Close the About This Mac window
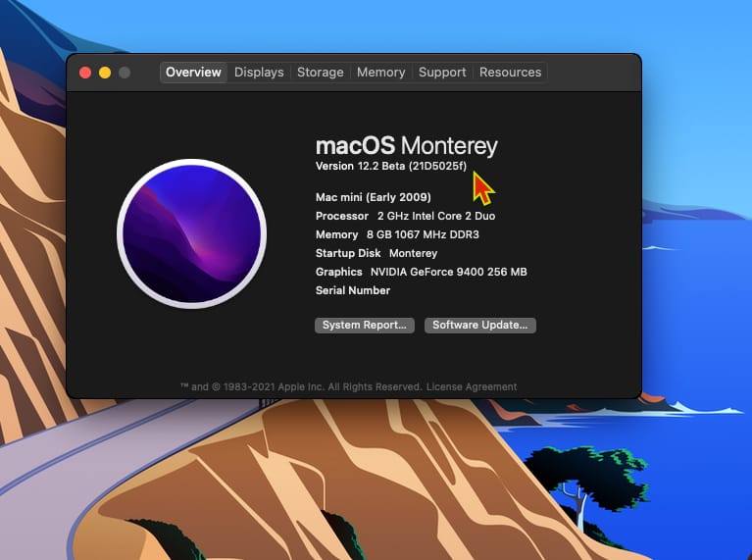 (x=85, y=73)
